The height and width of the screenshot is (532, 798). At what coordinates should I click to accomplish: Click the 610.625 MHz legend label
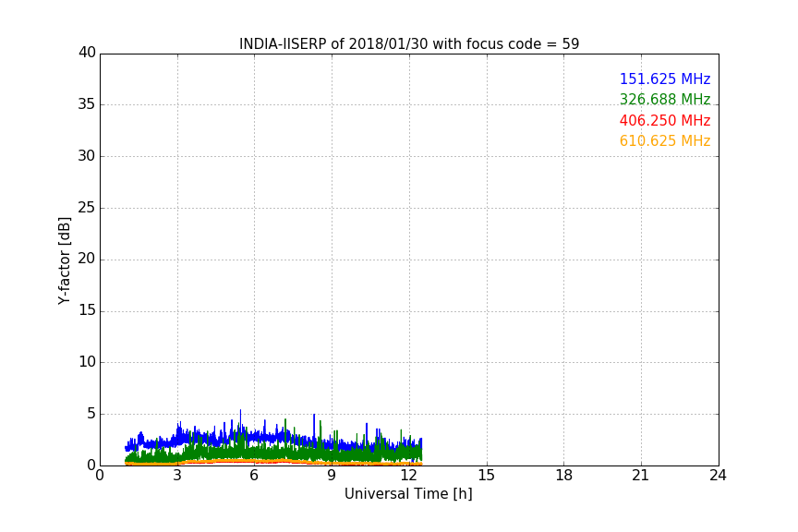tap(665, 140)
